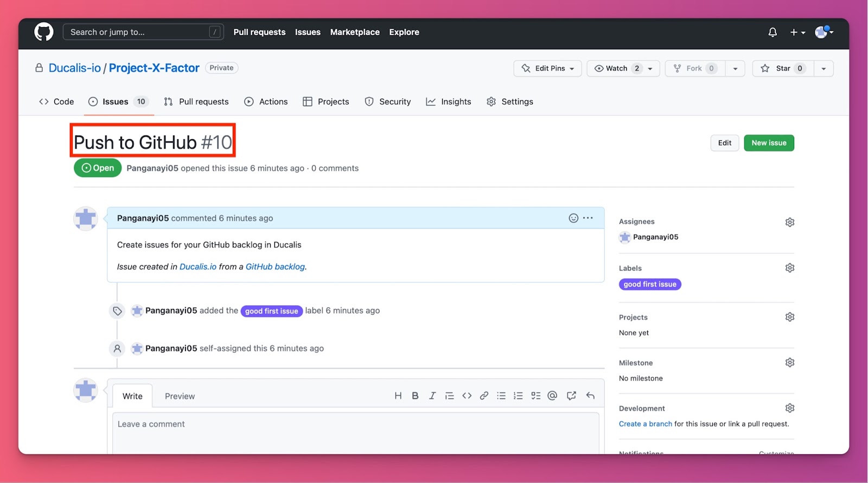The image size is (868, 483).
Task: Click the Panganayi05 avatar beside comment
Action: (86, 218)
